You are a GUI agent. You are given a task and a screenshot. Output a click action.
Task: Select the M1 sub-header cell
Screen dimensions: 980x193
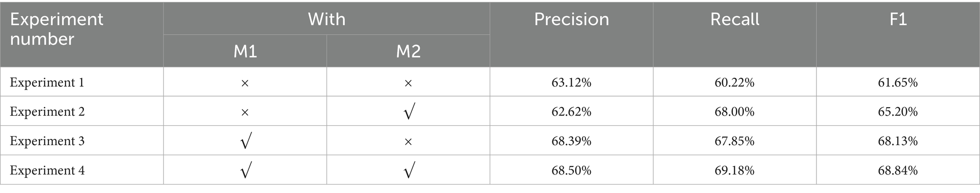point(245,51)
